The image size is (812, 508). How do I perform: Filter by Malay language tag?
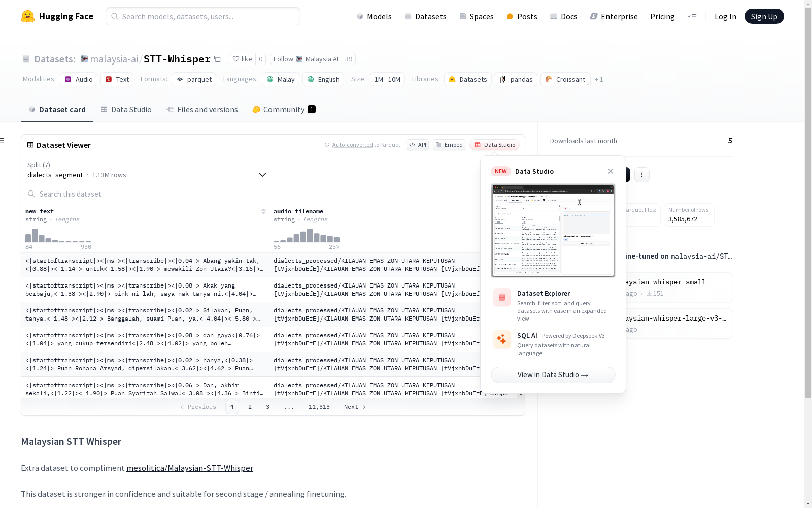coord(281,79)
